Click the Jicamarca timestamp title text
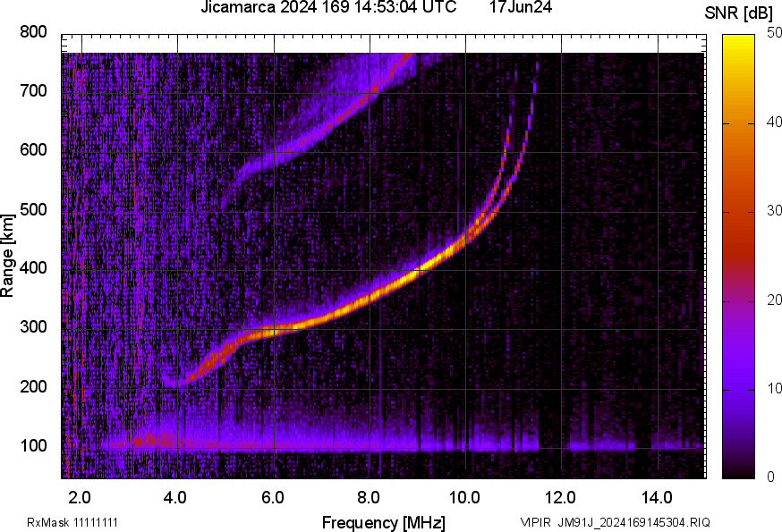Image resolution: width=782 pixels, height=532 pixels. tap(337, 8)
